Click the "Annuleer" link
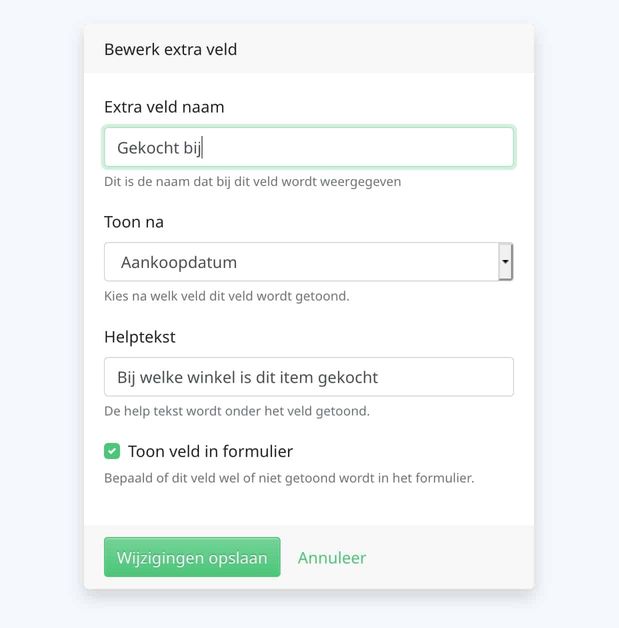 click(332, 558)
